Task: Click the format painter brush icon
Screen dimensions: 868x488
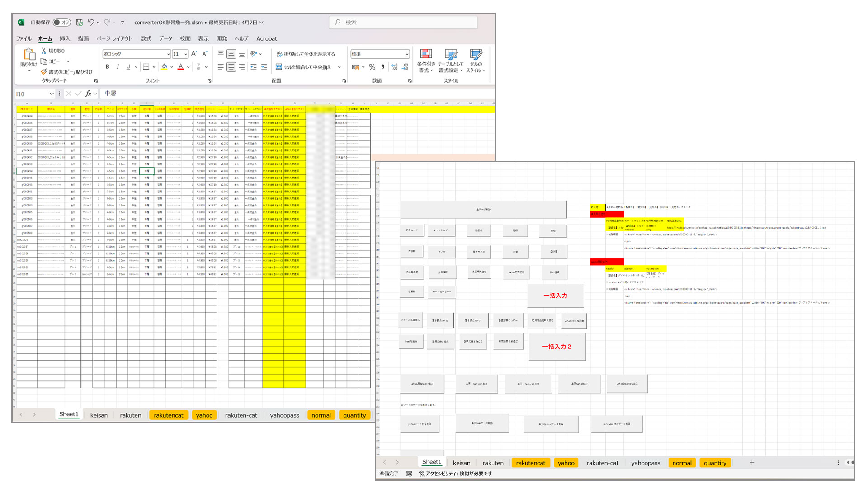Action: (x=44, y=72)
